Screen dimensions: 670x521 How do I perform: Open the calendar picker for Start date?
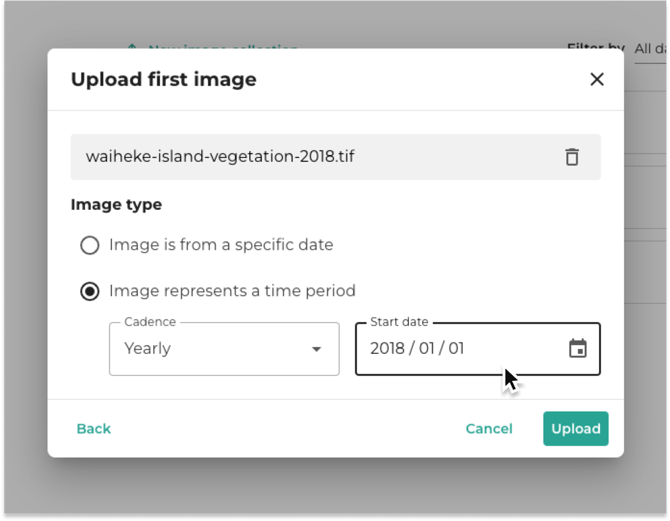[x=578, y=348]
